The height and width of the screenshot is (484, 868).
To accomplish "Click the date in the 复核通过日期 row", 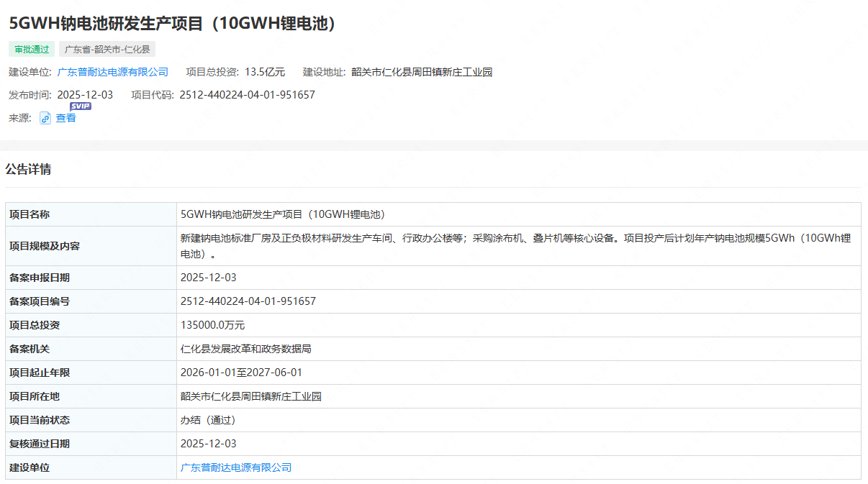I will tap(208, 444).
